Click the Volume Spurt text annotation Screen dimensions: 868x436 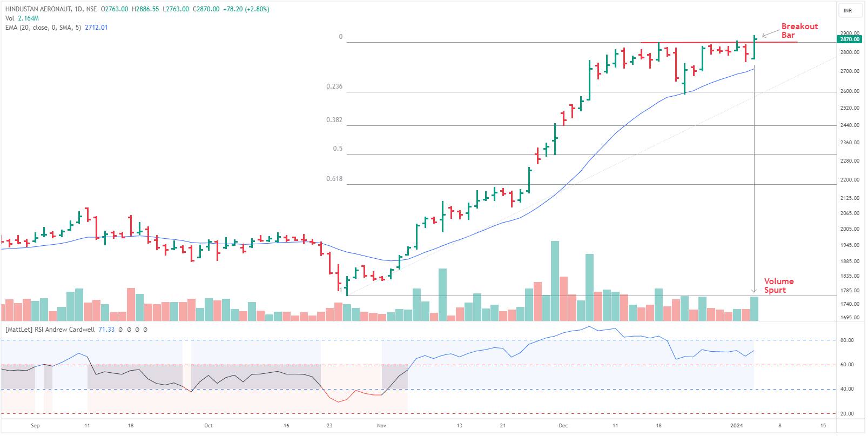(x=778, y=286)
